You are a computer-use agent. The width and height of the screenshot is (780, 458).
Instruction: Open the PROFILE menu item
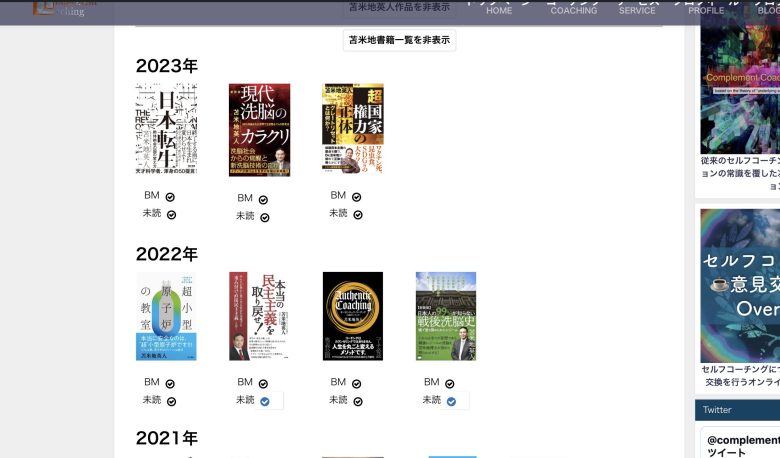[x=706, y=10]
